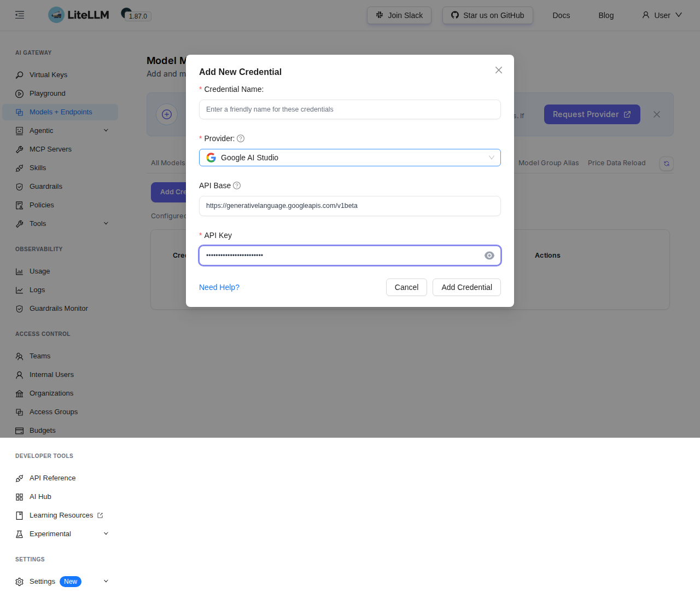The image size is (700, 592).
Task: Click the Settings gear icon
Action: (x=20, y=582)
